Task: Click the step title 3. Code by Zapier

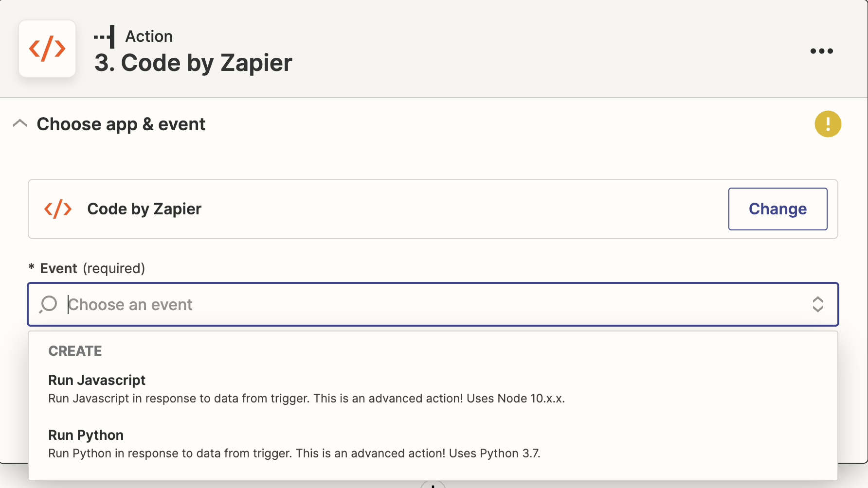Action: point(194,63)
